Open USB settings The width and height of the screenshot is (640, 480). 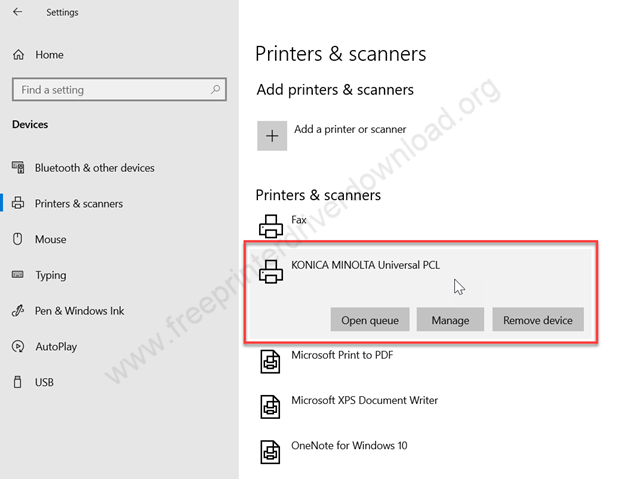(44, 382)
